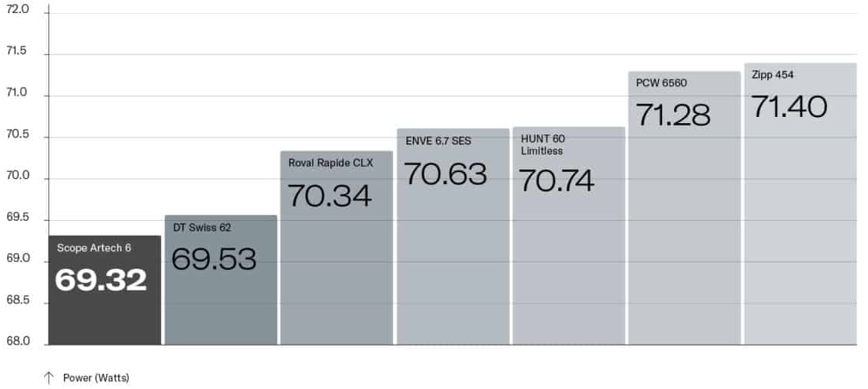
Task: Click the 70.34 value label
Action: 329,196
